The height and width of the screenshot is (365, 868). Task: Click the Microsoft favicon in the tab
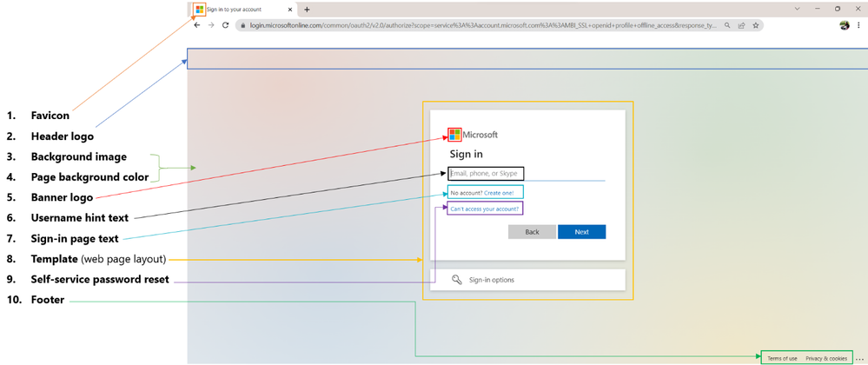pyautogui.click(x=199, y=10)
